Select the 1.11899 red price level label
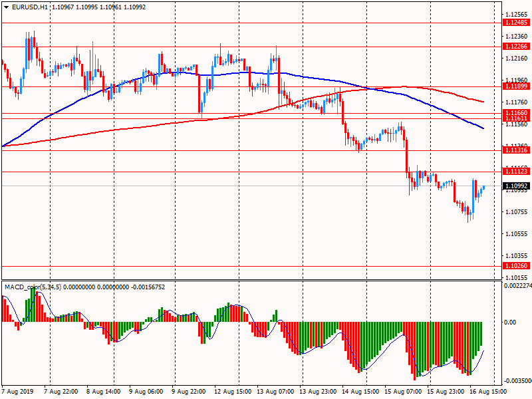The height and width of the screenshot is (399, 532). point(516,86)
